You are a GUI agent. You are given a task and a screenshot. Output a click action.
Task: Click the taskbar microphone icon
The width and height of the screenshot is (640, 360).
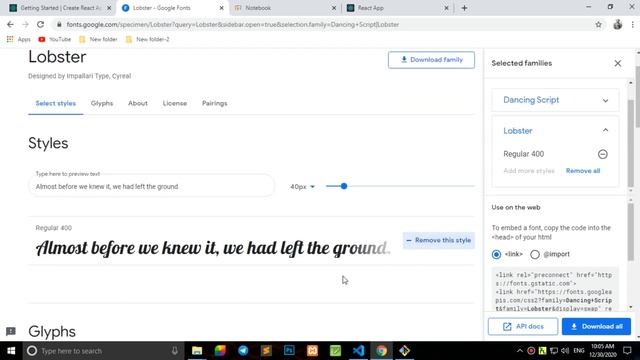click(174, 351)
